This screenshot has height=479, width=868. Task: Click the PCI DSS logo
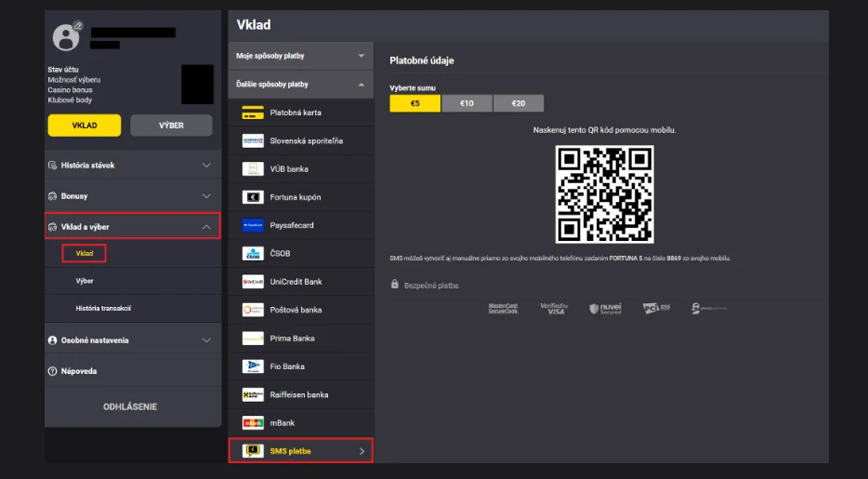click(656, 309)
